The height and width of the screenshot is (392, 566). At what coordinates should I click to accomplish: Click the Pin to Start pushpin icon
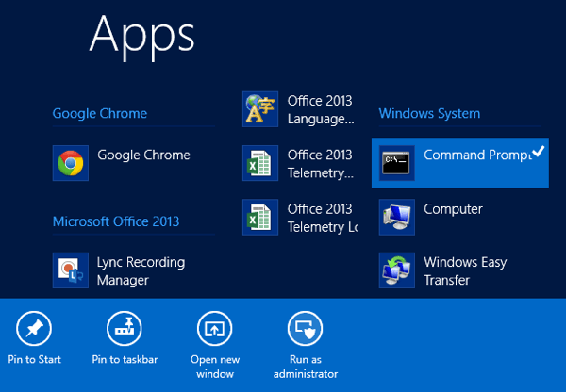pyautogui.click(x=34, y=328)
